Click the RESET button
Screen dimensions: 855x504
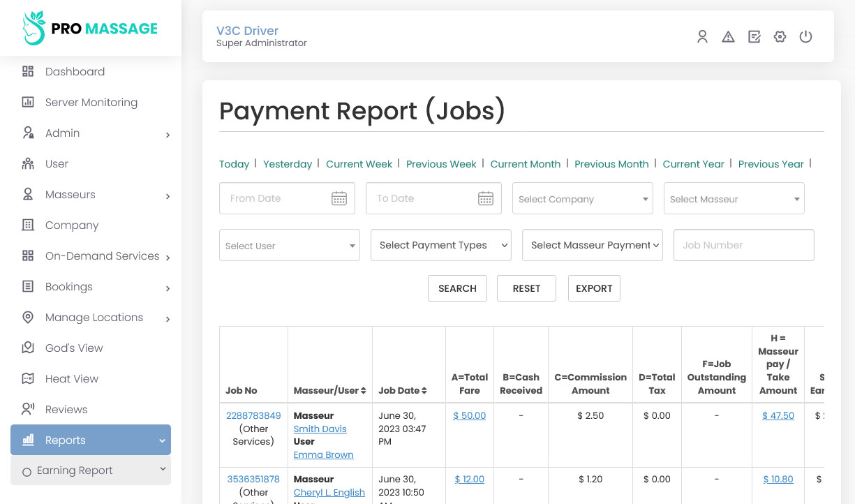(526, 288)
